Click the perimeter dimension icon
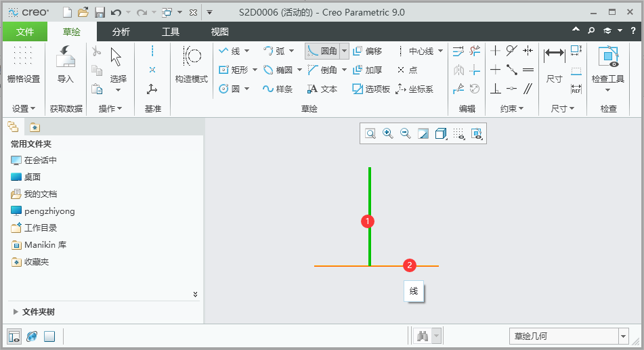The image size is (644, 350). pyautogui.click(x=576, y=51)
